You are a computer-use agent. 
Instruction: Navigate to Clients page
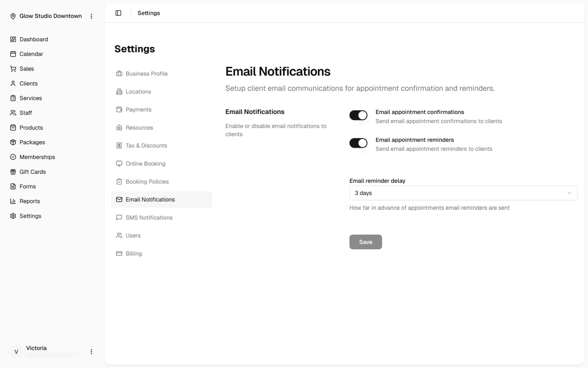(x=52, y=83)
